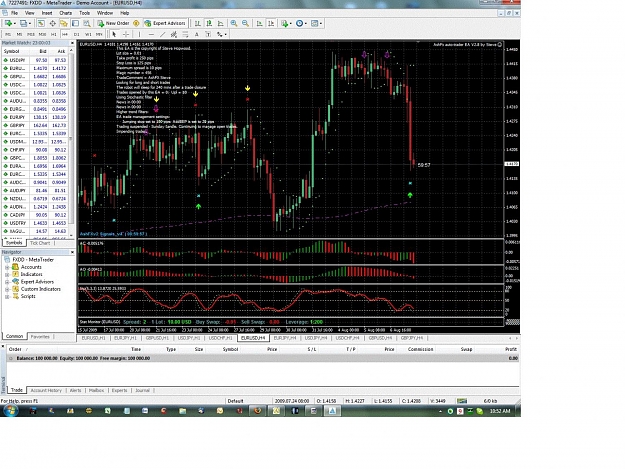Click the New Order button
Screen dimensions: 625x469
click(x=113, y=24)
